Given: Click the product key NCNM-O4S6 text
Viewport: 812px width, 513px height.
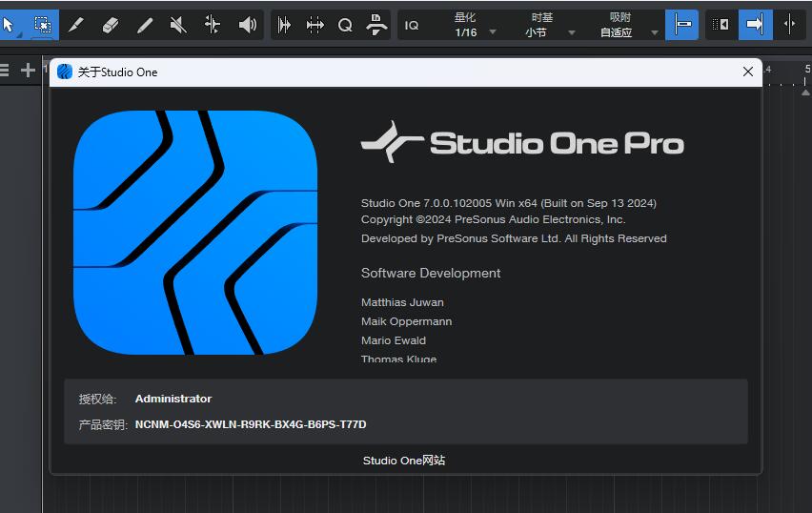Looking at the screenshot, I should point(251,424).
